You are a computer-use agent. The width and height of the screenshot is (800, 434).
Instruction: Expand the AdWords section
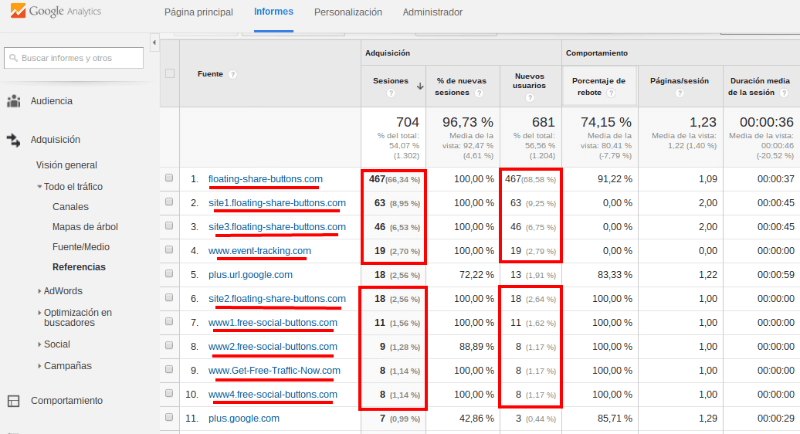pyautogui.click(x=39, y=291)
